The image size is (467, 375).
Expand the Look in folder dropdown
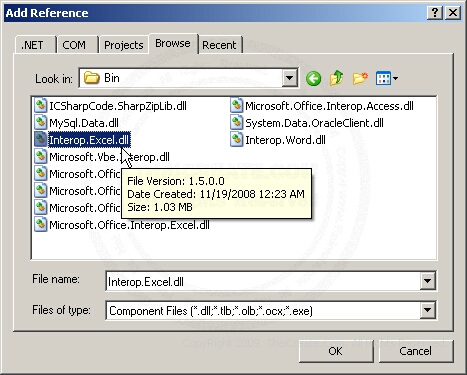coord(289,78)
